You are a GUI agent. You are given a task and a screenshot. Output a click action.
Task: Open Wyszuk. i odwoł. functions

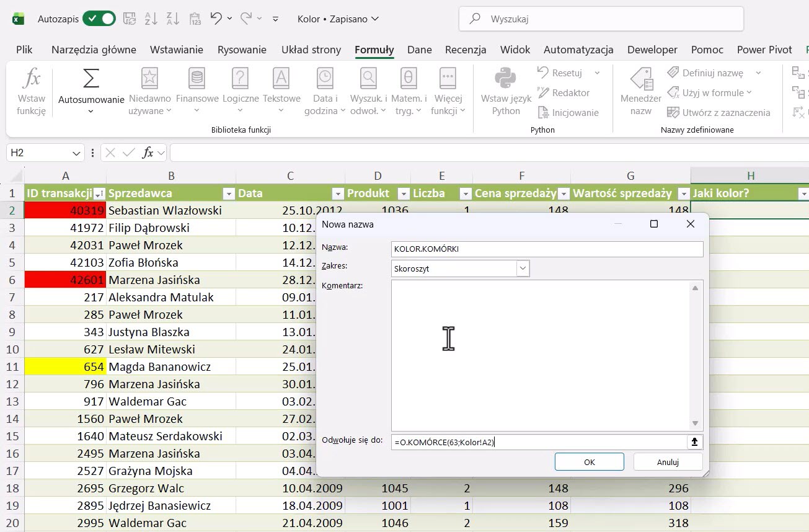pyautogui.click(x=368, y=92)
